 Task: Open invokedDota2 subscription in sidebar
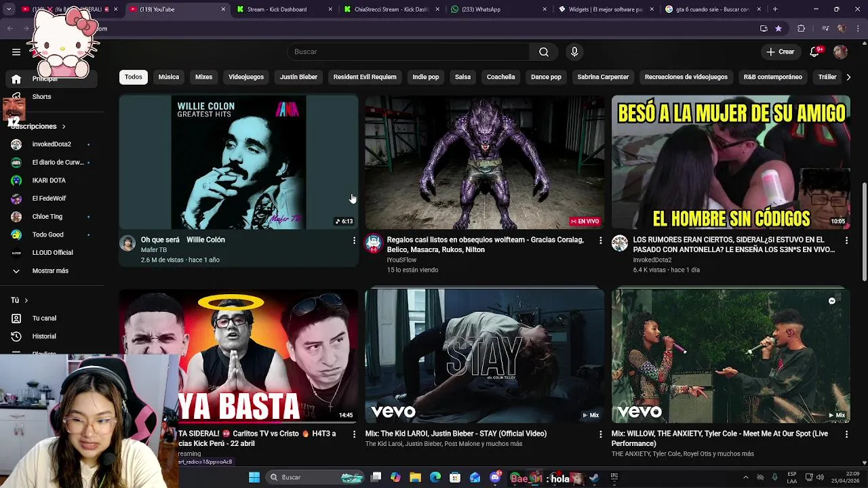pos(53,144)
